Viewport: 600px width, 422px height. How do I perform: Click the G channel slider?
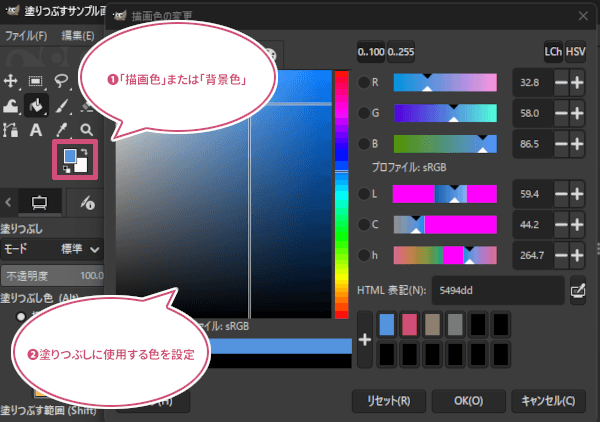point(445,113)
